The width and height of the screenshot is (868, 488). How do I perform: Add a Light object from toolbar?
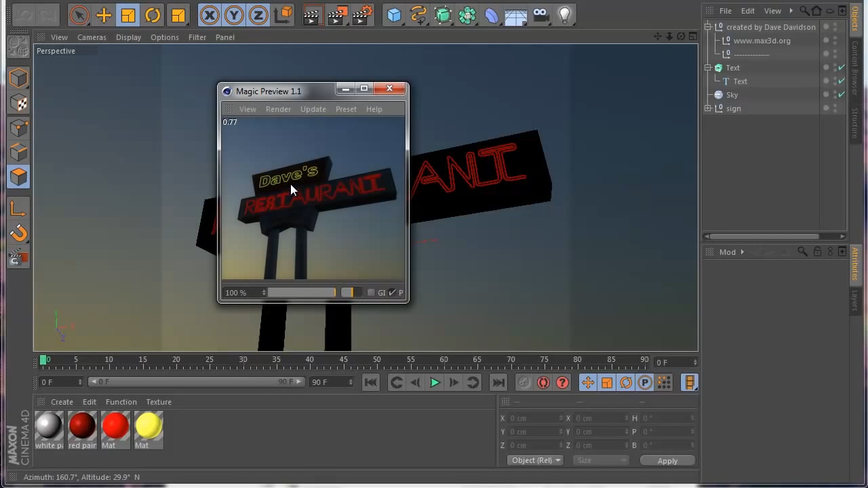point(564,15)
